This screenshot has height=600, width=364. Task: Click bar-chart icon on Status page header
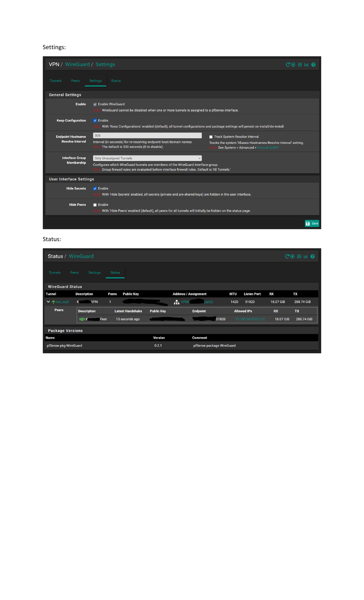point(306,256)
